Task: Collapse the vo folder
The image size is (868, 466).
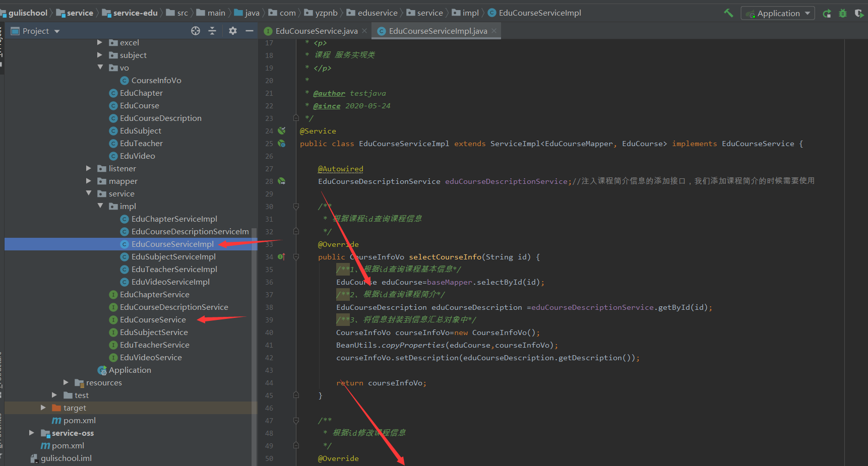Action: point(100,68)
